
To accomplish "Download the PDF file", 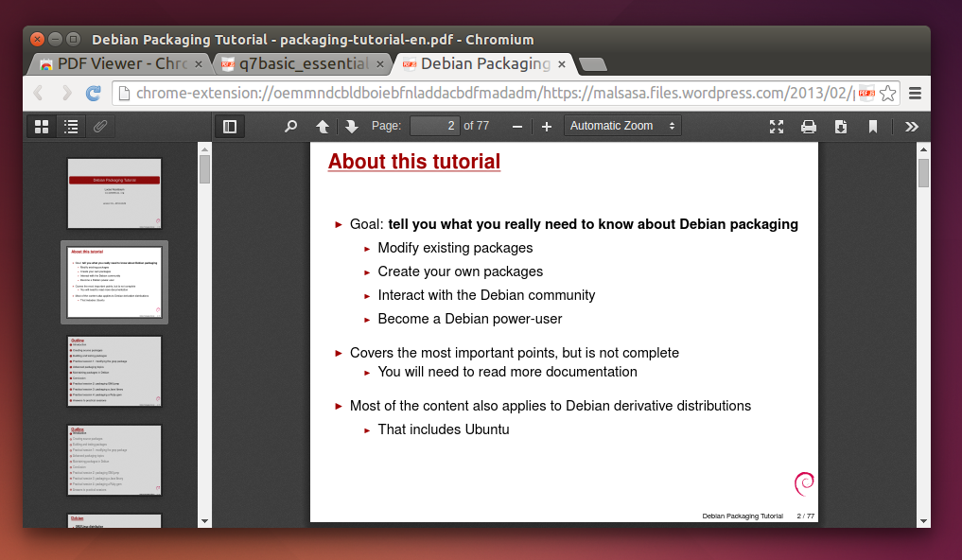I will [x=840, y=125].
